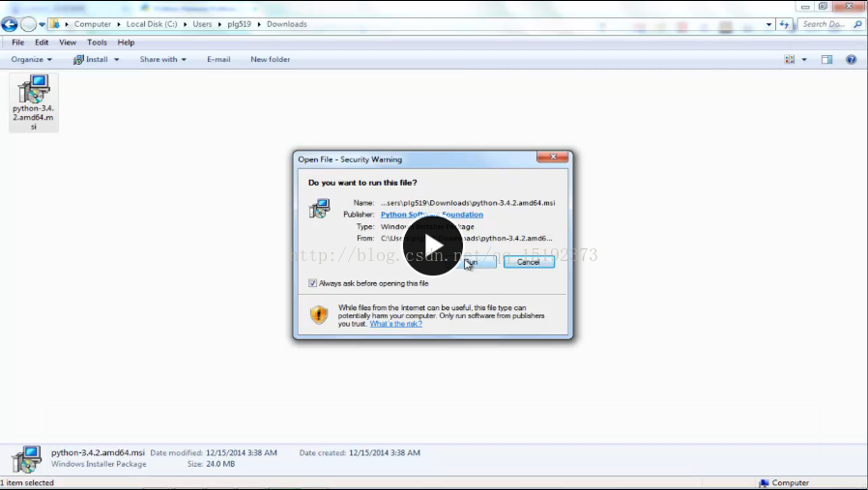Viewport: 868px width, 490px height.
Task: Click the blue Help question icon
Action: point(852,59)
